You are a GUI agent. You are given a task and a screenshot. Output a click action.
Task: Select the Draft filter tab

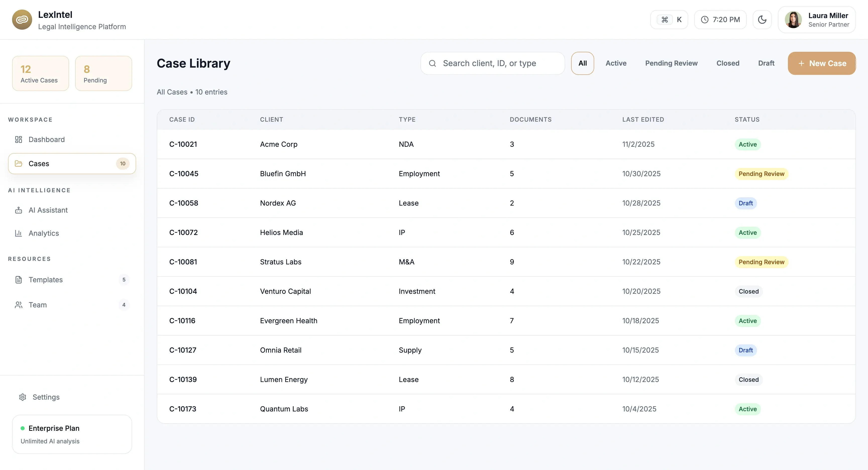766,63
